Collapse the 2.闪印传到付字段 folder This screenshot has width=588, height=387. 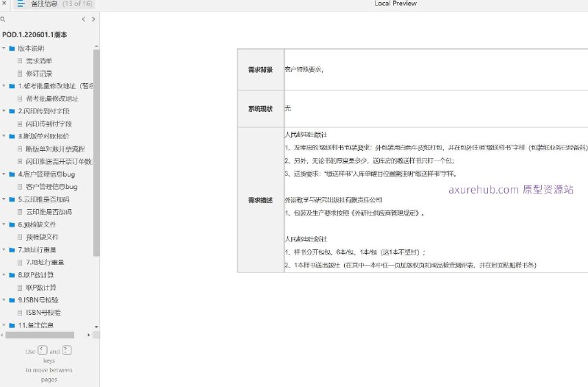point(4,111)
